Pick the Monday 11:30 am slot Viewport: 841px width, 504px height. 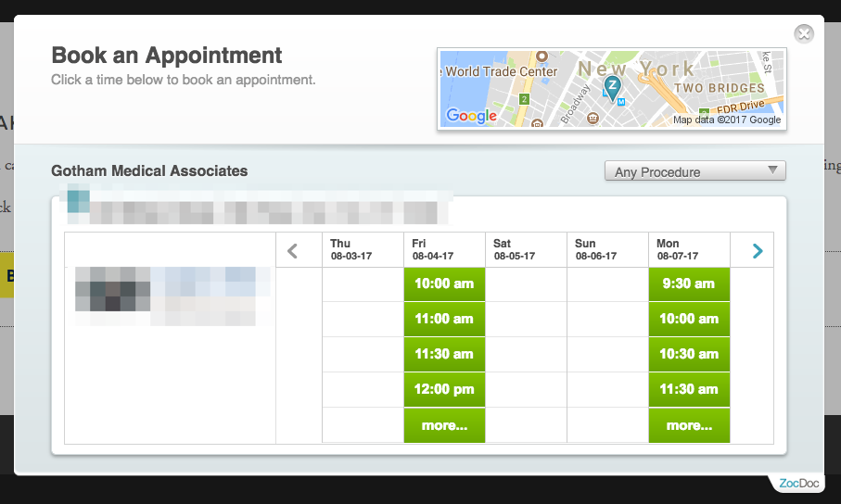tap(689, 389)
